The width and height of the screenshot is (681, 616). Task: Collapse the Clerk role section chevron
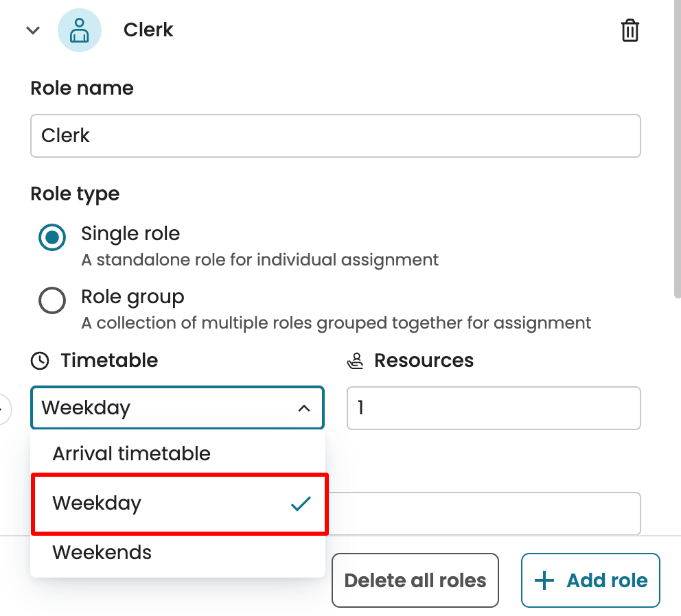[x=33, y=31]
